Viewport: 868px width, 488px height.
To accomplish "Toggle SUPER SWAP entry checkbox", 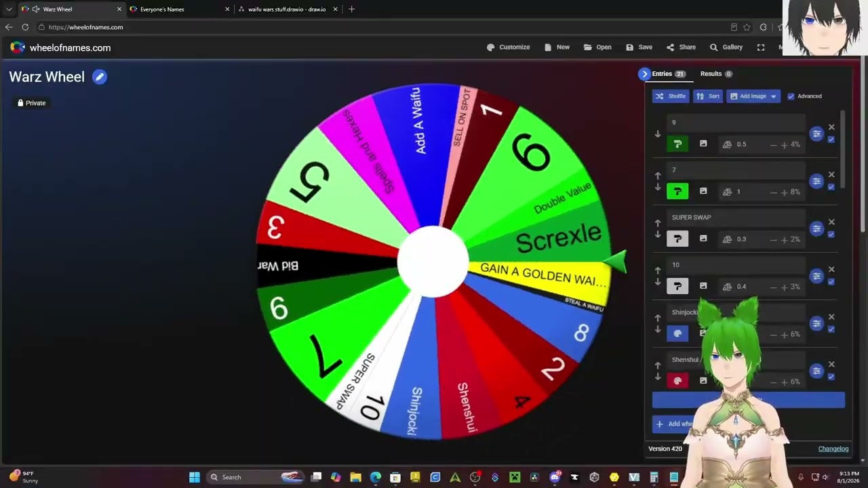I will pos(831,235).
